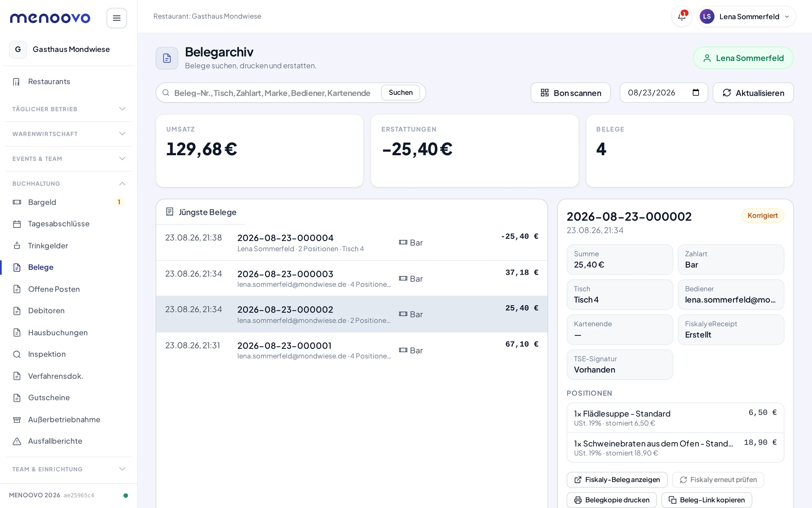Go to Tagesabschlüsse

coord(69,224)
